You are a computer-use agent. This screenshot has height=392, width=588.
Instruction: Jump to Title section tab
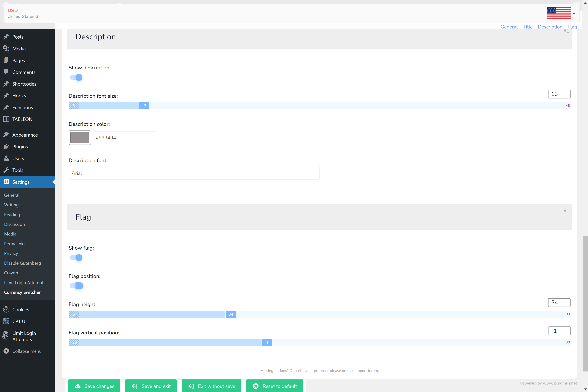point(528,27)
